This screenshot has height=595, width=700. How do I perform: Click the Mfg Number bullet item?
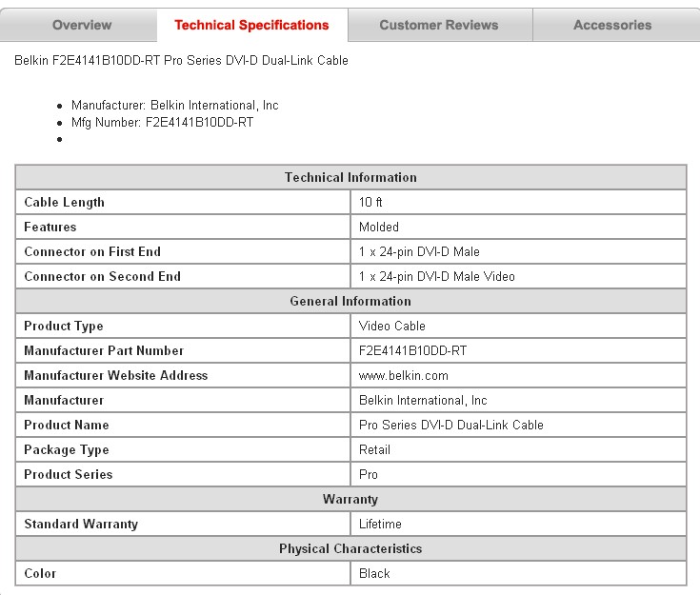(x=163, y=122)
